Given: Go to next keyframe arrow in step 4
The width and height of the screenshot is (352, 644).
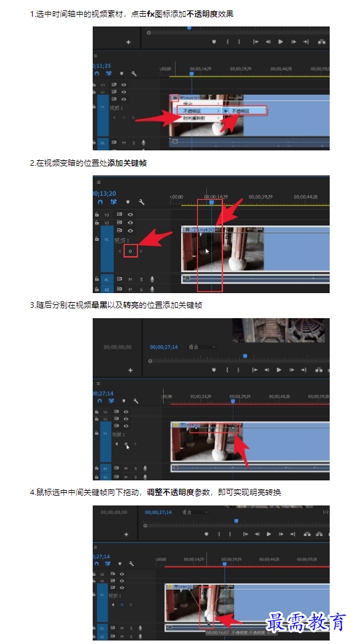Looking at the screenshot, I should [131, 604].
